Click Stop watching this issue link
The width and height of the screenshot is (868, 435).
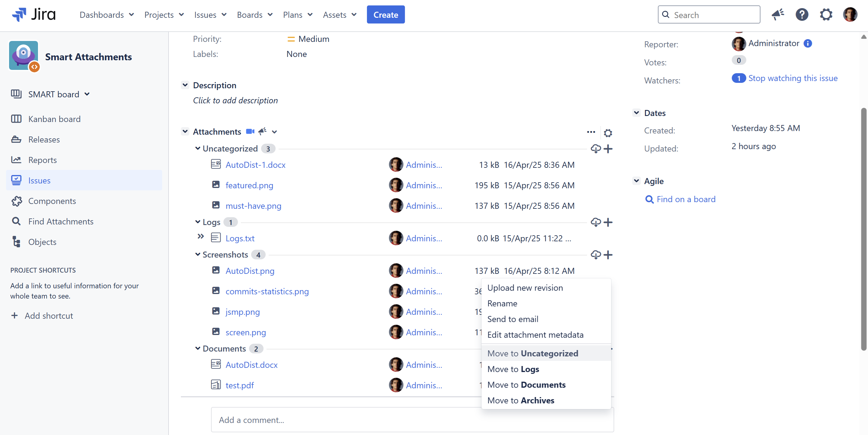point(793,78)
